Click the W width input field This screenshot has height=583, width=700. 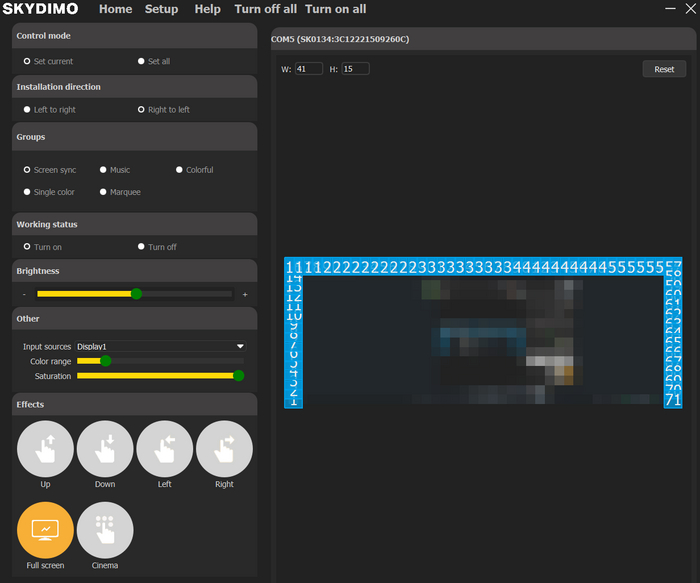[308, 69]
